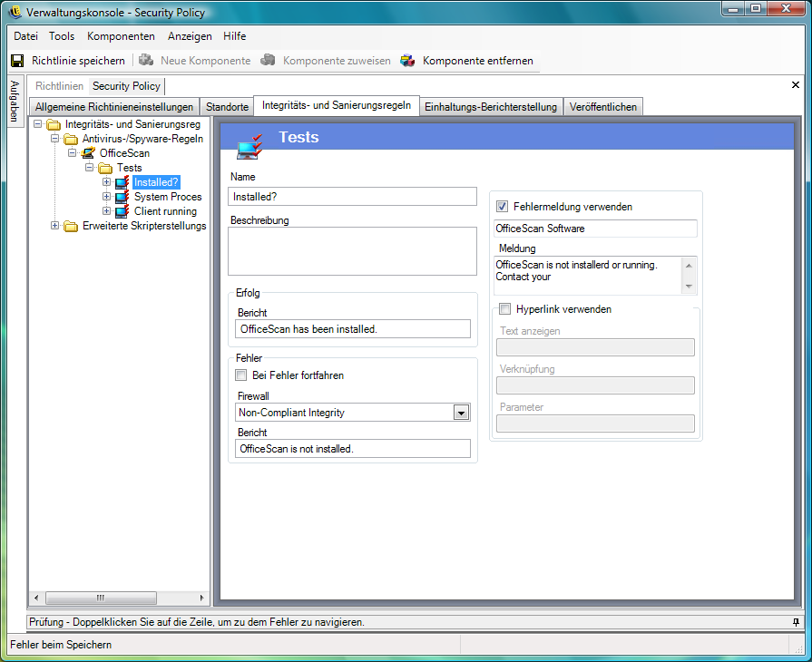The image size is (812, 662).
Task: Click Meldung scrollbar down arrow
Action: pos(689,287)
